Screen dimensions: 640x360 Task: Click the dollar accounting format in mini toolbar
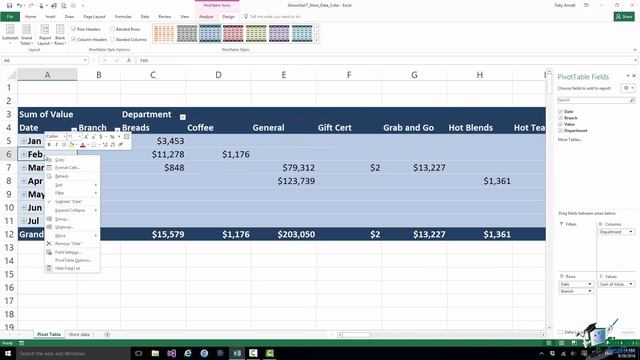(101, 137)
